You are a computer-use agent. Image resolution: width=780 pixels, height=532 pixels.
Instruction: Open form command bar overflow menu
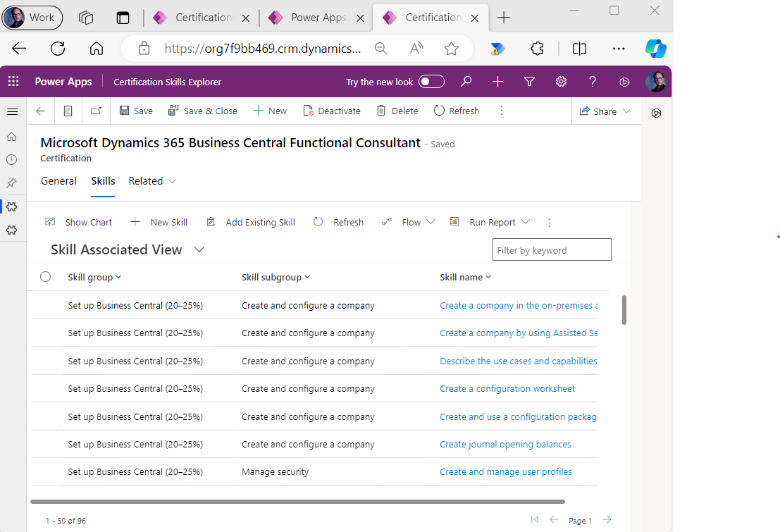tap(502, 111)
